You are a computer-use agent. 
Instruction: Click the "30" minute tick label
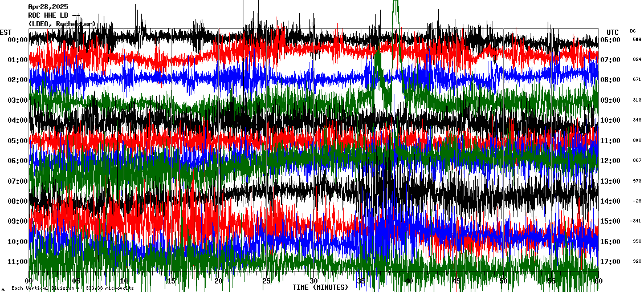tap(314, 281)
